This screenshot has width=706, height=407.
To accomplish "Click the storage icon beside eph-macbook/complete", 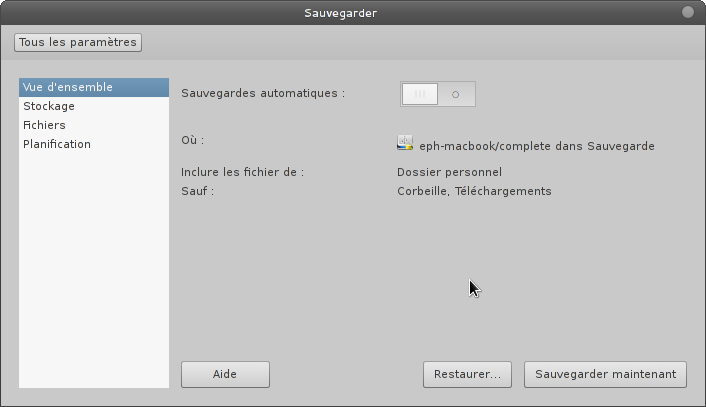I will tap(405, 144).
